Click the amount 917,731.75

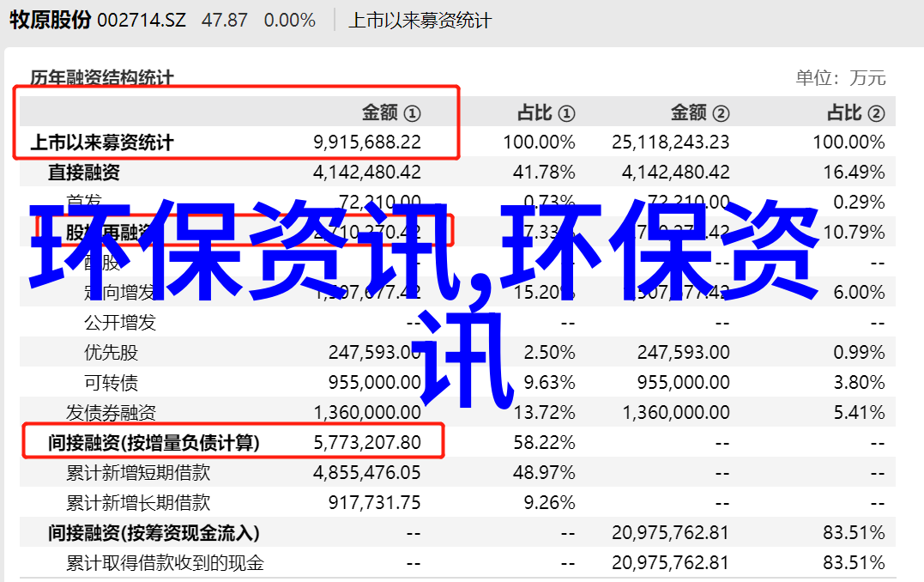click(375, 503)
